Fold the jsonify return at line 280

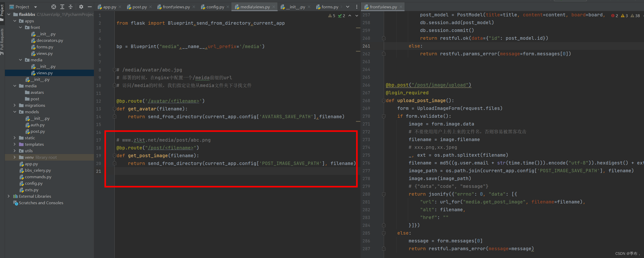[x=384, y=194]
